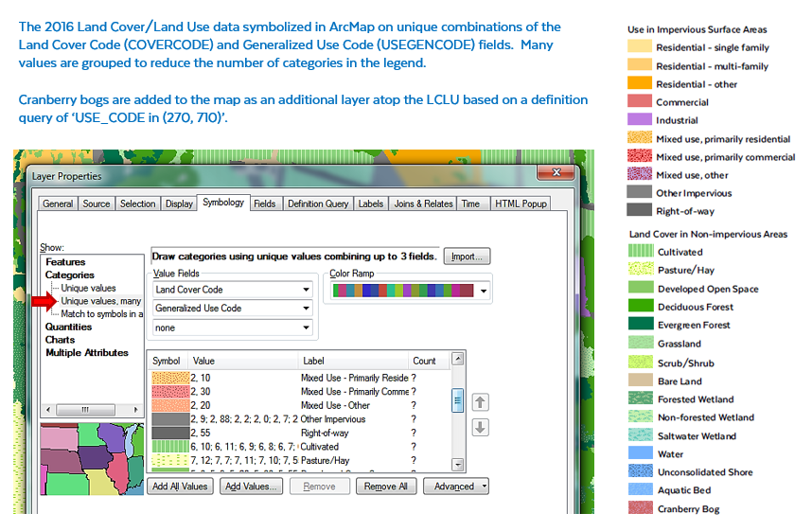This screenshot has height=531, width=812.
Task: Open the Advanced options menu button
Action: click(456, 487)
